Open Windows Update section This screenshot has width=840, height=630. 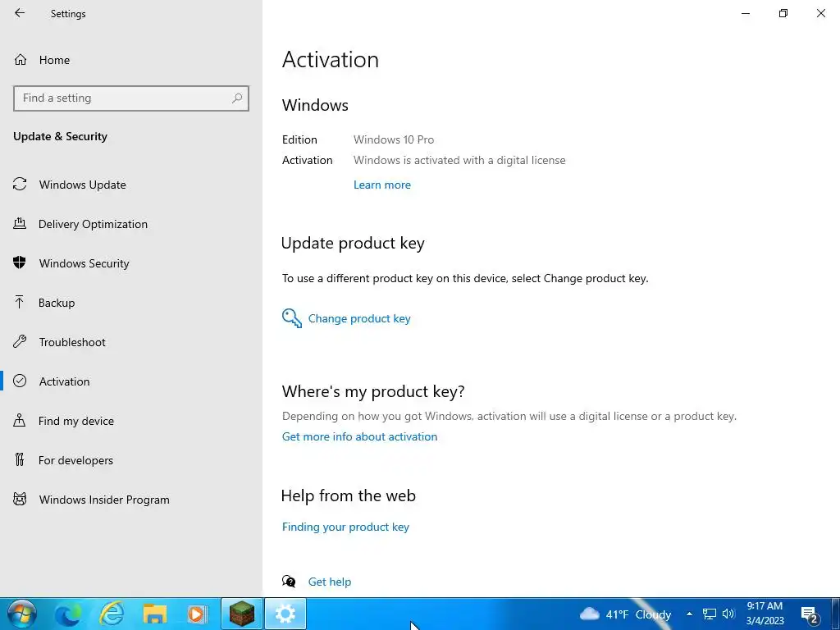(131, 185)
